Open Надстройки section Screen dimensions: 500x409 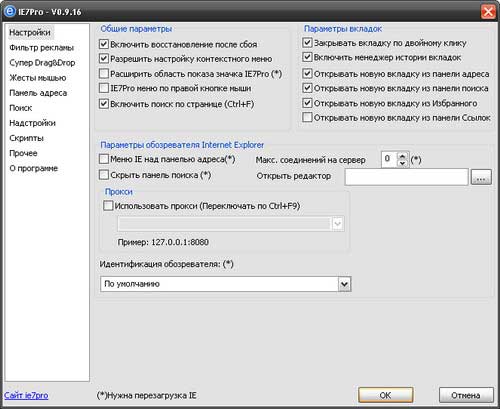point(32,123)
